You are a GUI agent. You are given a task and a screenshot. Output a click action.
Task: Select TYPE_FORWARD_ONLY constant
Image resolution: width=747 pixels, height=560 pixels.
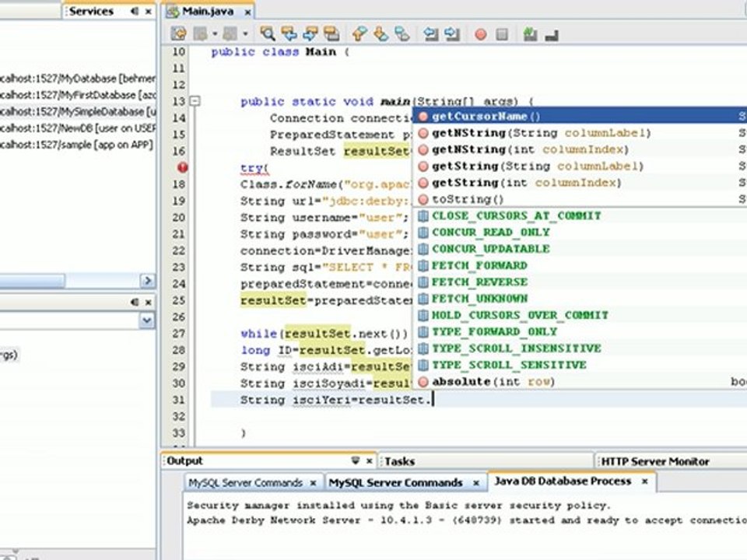point(579,332)
